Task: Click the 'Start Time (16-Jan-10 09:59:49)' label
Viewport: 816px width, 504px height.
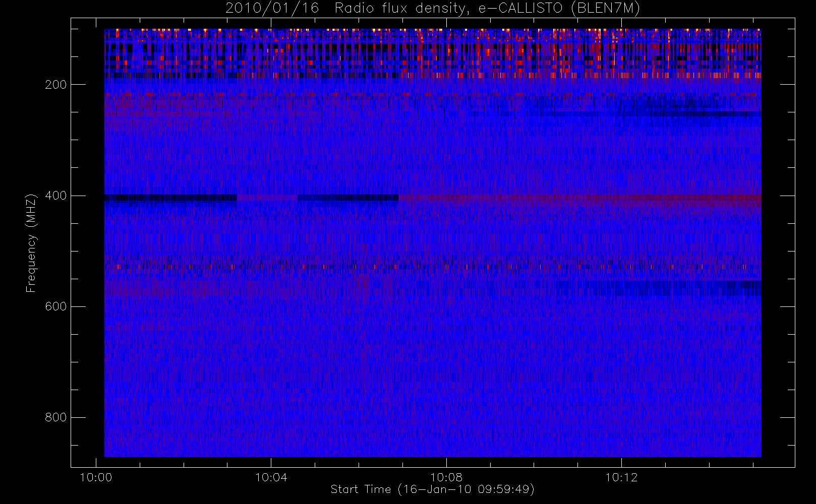Action: pyautogui.click(x=433, y=489)
